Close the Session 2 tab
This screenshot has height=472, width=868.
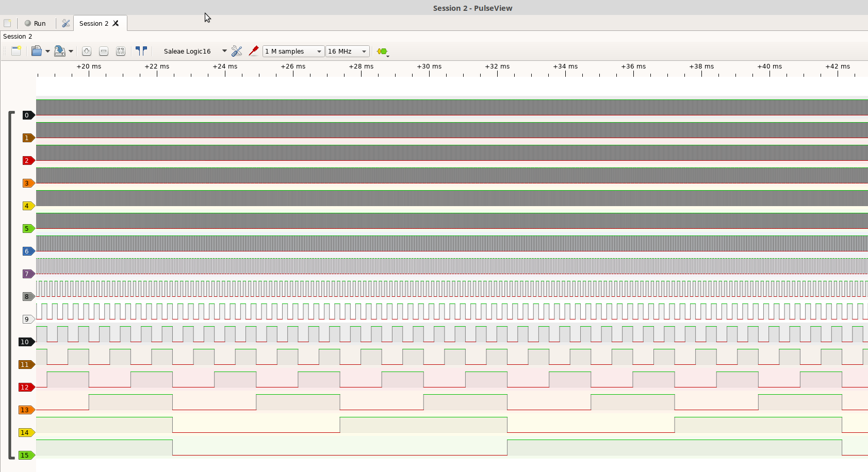tap(116, 23)
